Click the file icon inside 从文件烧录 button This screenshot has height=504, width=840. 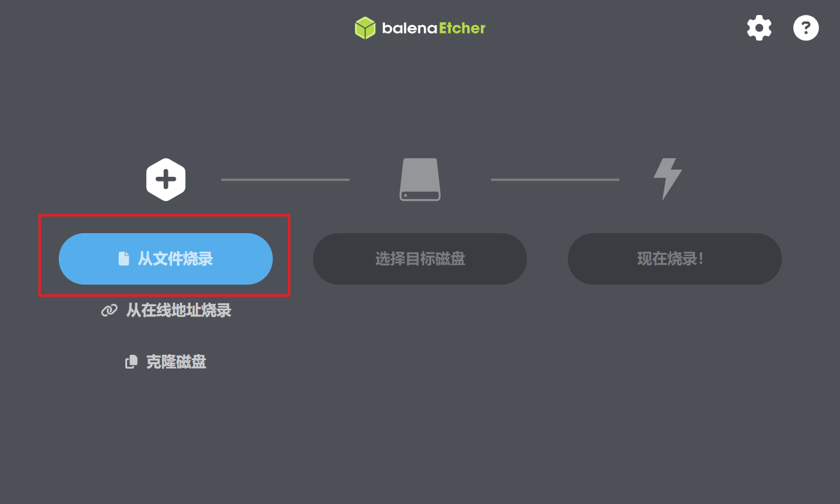coord(124,259)
